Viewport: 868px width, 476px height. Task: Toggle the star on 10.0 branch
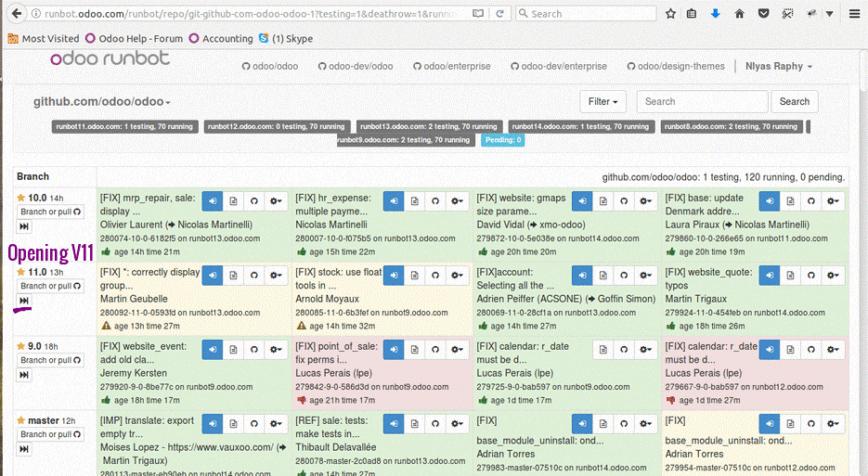[21, 198]
